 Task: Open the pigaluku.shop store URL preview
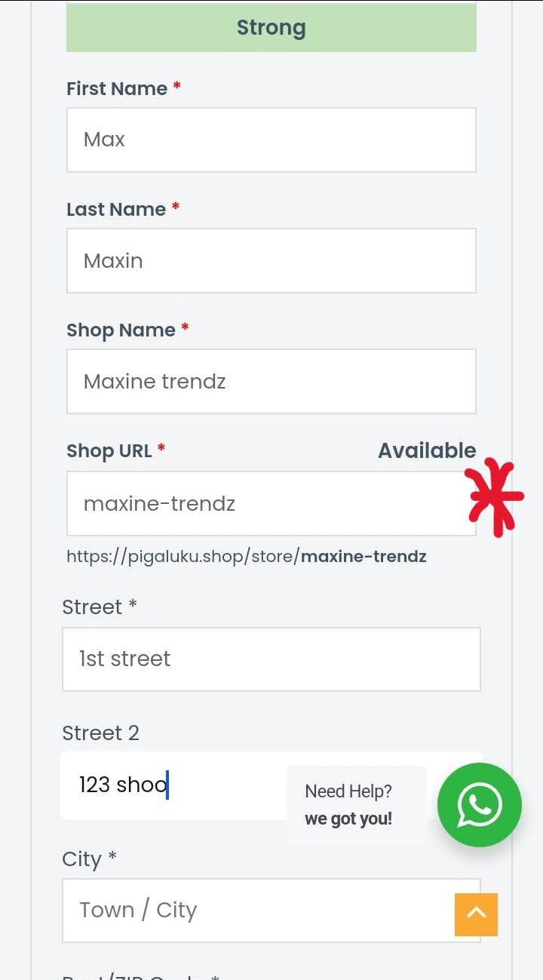click(247, 557)
